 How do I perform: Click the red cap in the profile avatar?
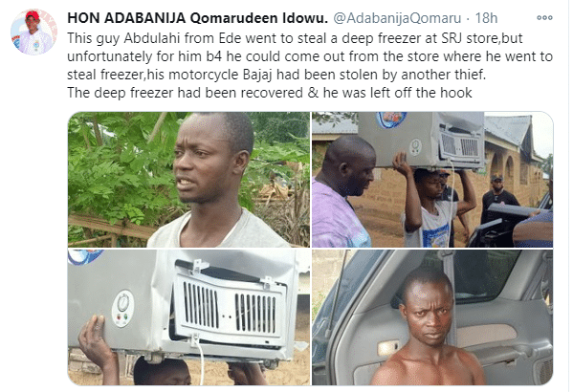tap(33, 15)
